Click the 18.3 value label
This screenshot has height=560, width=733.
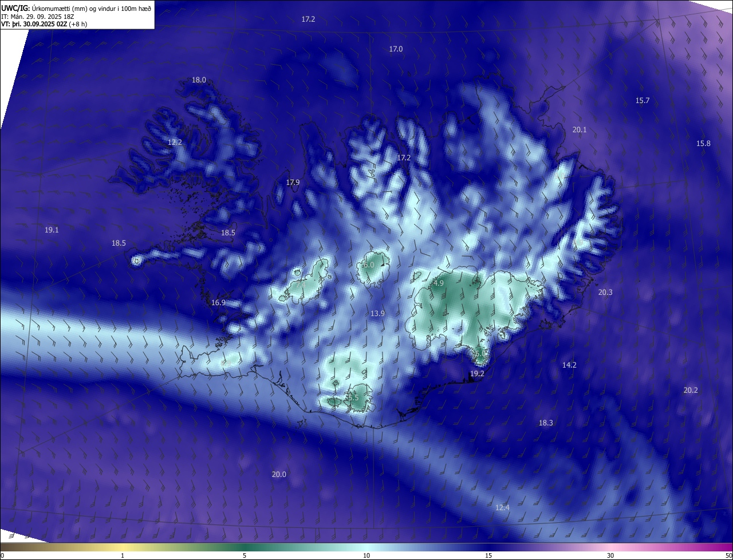coord(546,423)
